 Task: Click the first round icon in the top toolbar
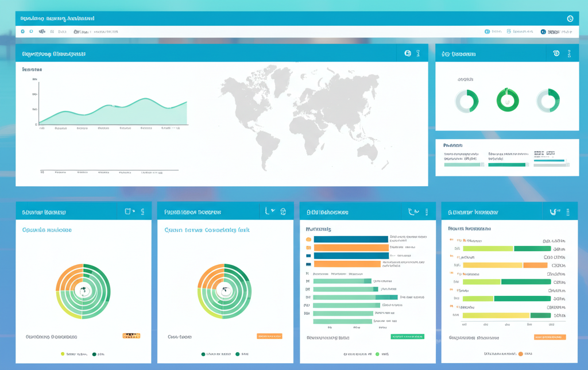[23, 32]
